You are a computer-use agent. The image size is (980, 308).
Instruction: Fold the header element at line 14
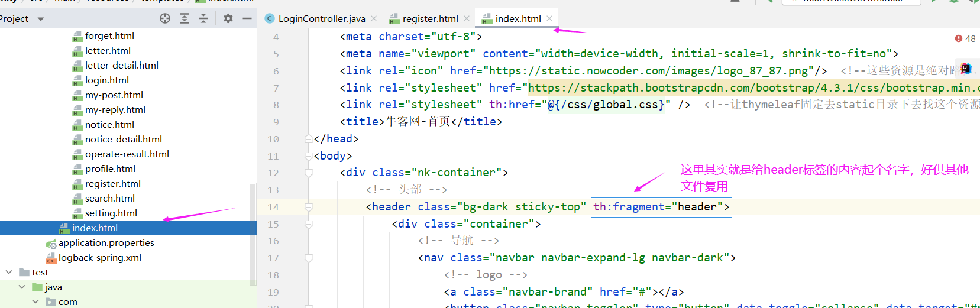coord(308,207)
